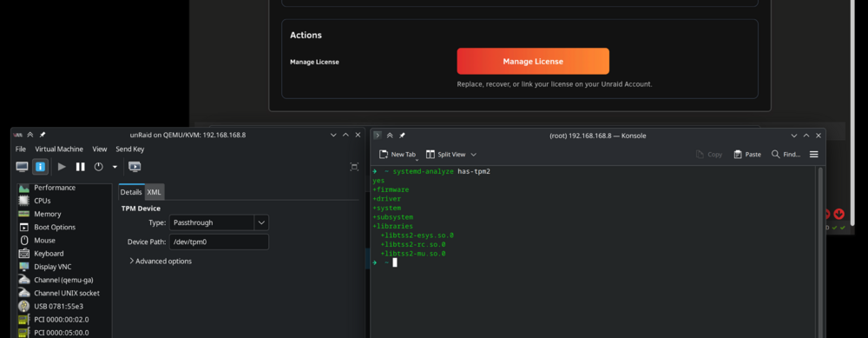Show the graphical console in virt-manager
Screen dimensions: 868x338
[x=23, y=167]
